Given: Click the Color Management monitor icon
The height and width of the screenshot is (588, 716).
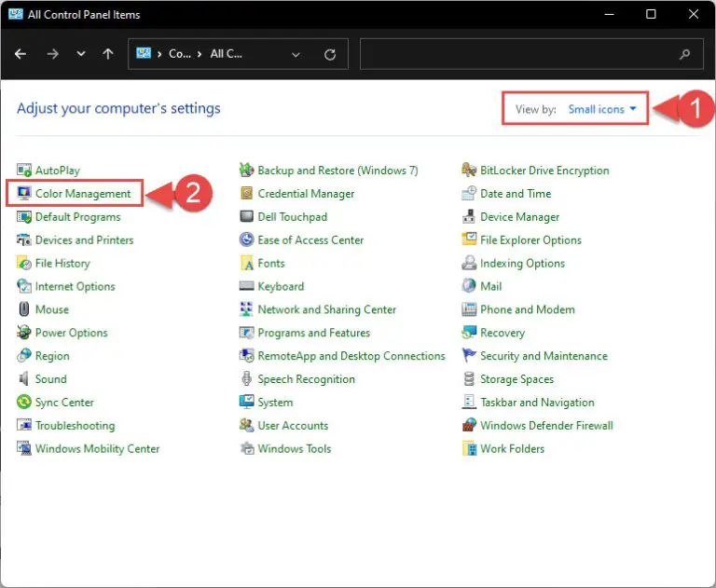Looking at the screenshot, I should (24, 194).
